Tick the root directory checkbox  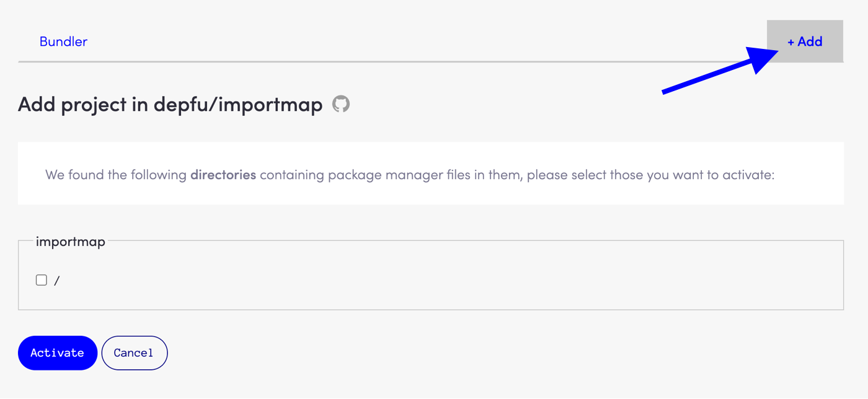click(42, 280)
